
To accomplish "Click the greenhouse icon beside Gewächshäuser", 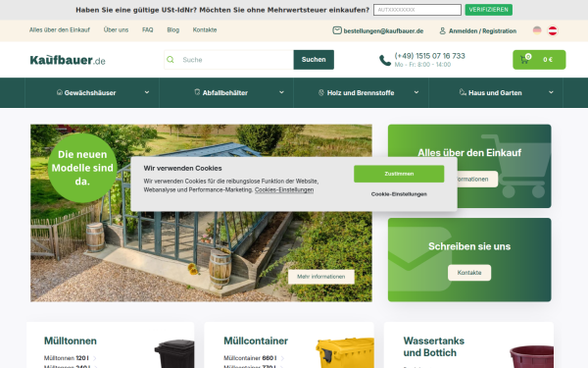I will click(x=60, y=92).
